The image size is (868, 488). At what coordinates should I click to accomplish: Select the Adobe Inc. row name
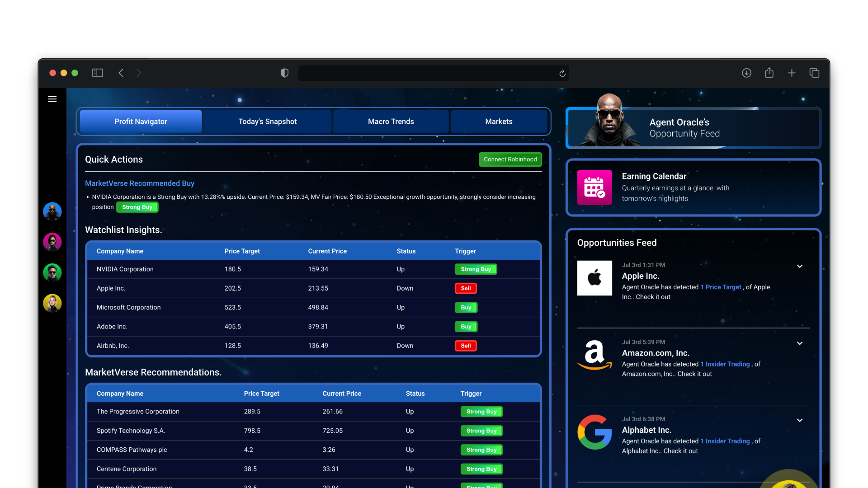(112, 327)
